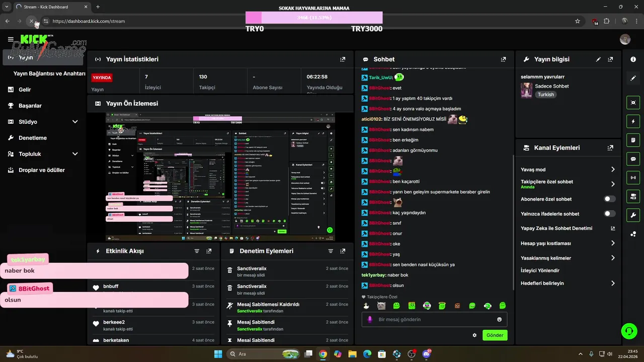Expand the Stüdyo sidebar menu
This screenshot has width=644, height=362.
coord(75,122)
